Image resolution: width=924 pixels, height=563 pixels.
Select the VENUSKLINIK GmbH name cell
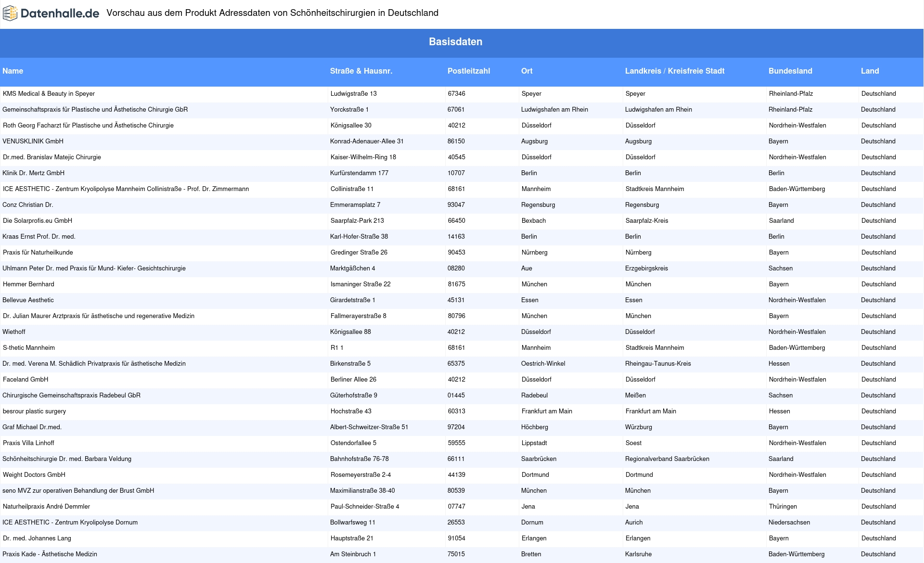pyautogui.click(x=33, y=141)
